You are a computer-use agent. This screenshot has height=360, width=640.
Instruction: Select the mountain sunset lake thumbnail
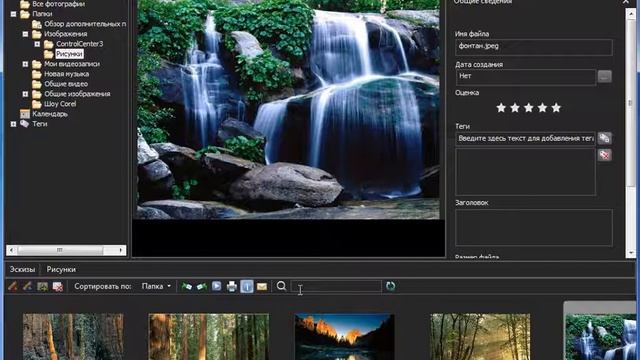click(344, 337)
